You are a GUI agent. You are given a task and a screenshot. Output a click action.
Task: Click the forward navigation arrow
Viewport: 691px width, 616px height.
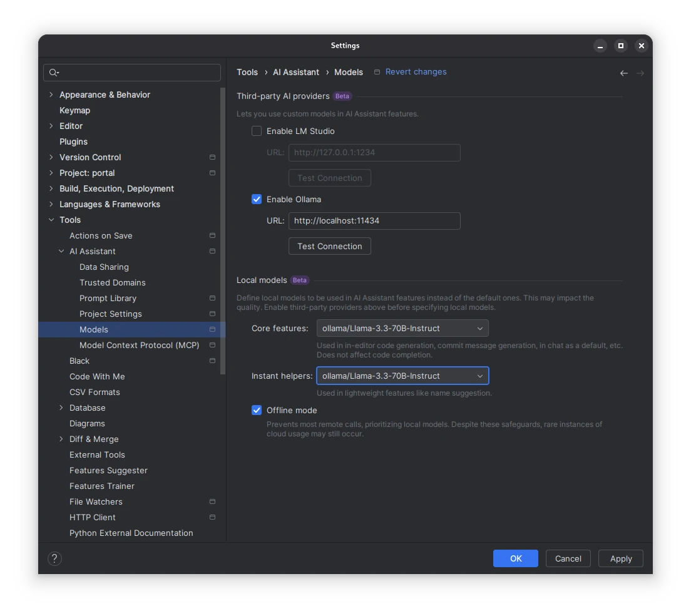(640, 73)
